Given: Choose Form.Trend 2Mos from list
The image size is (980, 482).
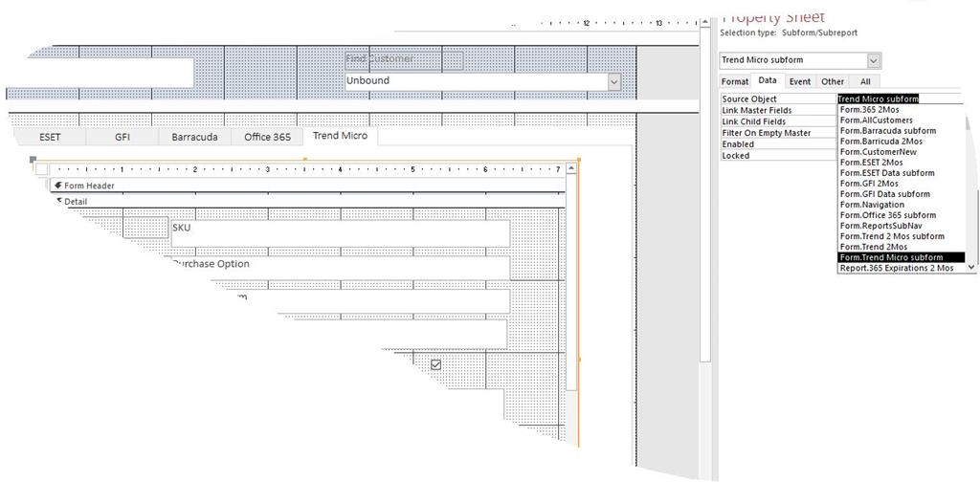Looking at the screenshot, I should 902,247.
